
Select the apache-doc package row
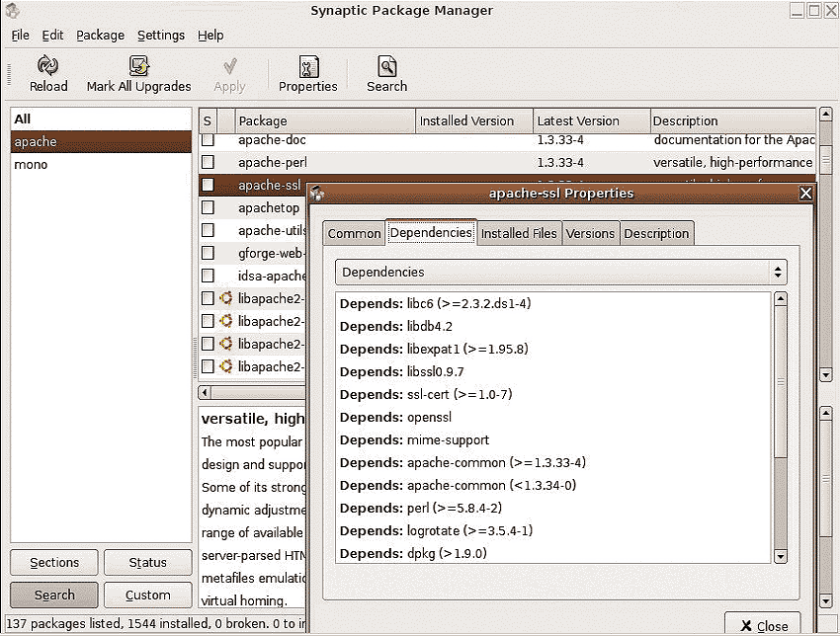tap(507, 140)
